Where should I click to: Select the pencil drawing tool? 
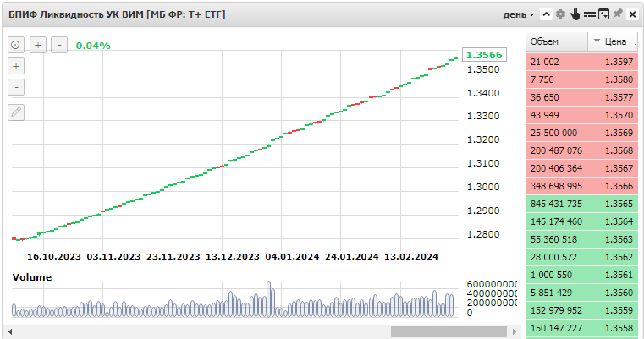coord(16,112)
